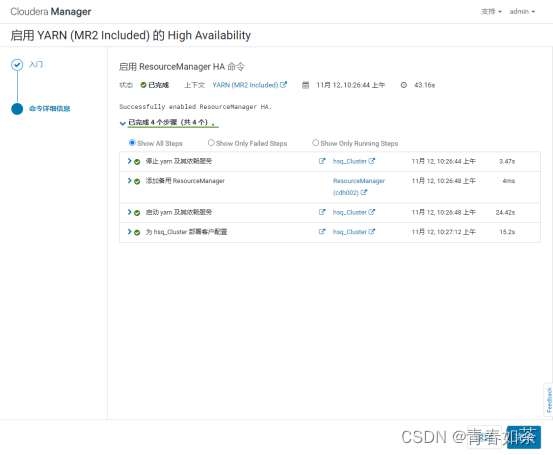The width and height of the screenshot is (553, 455).
Task: Open the admin user dropdown
Action: (x=522, y=12)
